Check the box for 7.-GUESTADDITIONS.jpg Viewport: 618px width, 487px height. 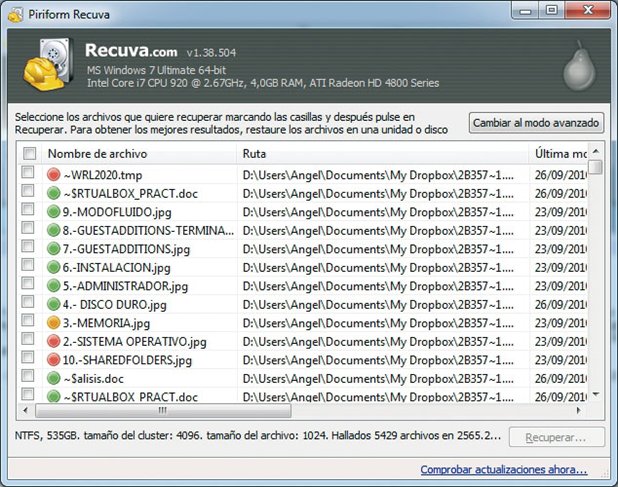click(28, 249)
